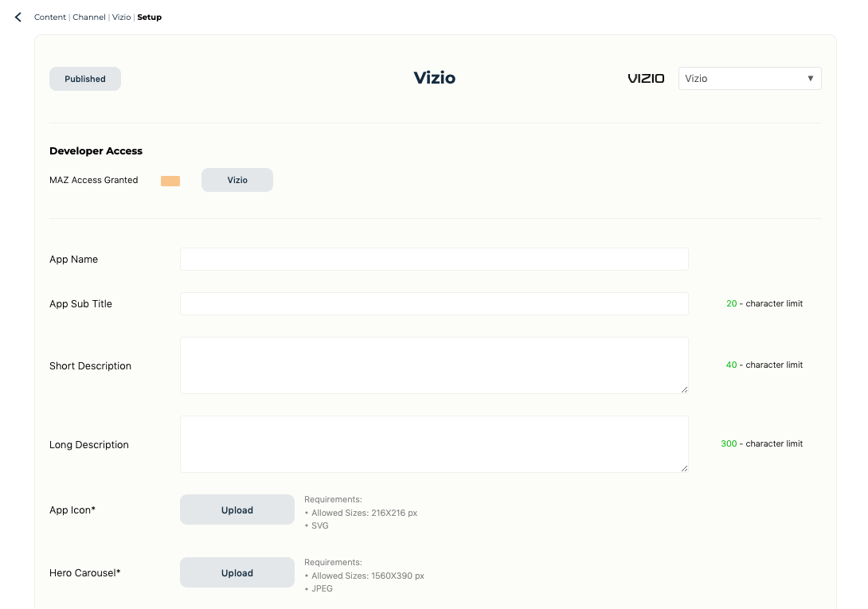Open the Vizio breadcrumb link
This screenshot has width=868, height=609.
click(x=121, y=18)
